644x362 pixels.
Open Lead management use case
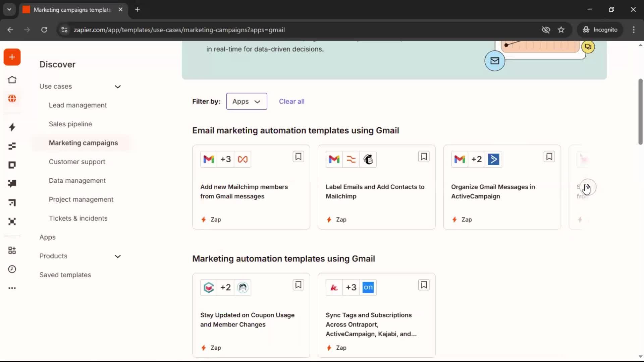(x=78, y=105)
